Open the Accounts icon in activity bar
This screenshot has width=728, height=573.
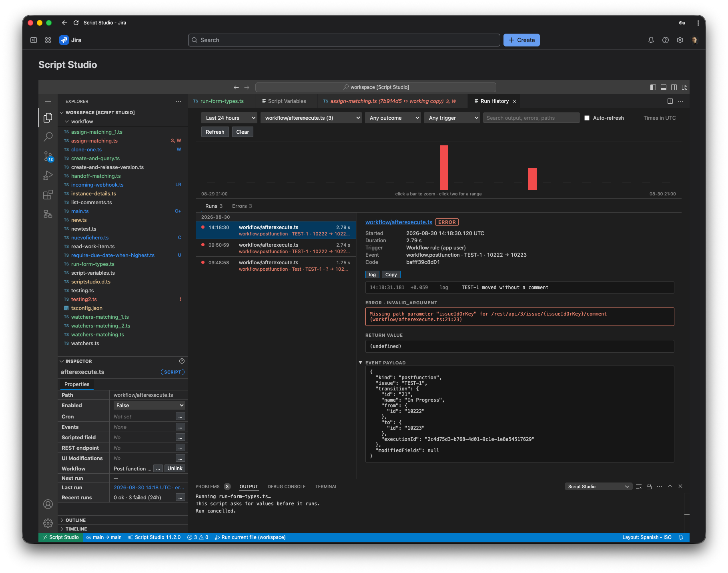(48, 504)
